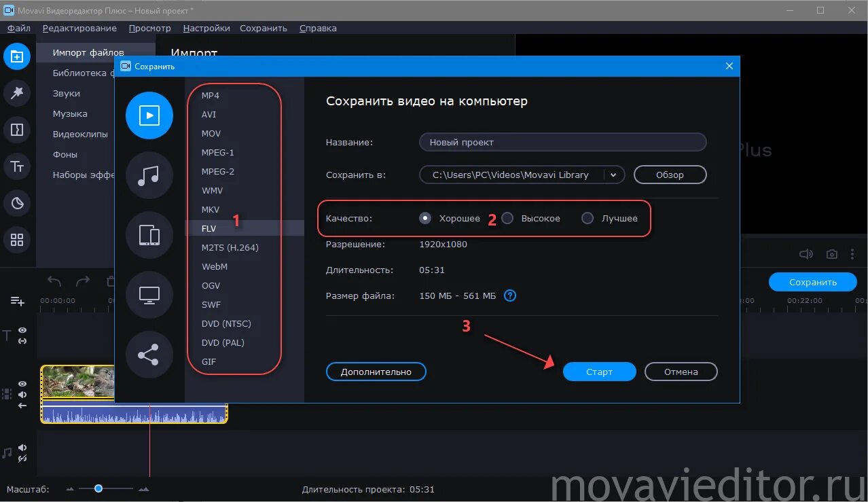Select the video clip thumbnail on timeline
The width and height of the screenshot is (868, 502).
77,381
